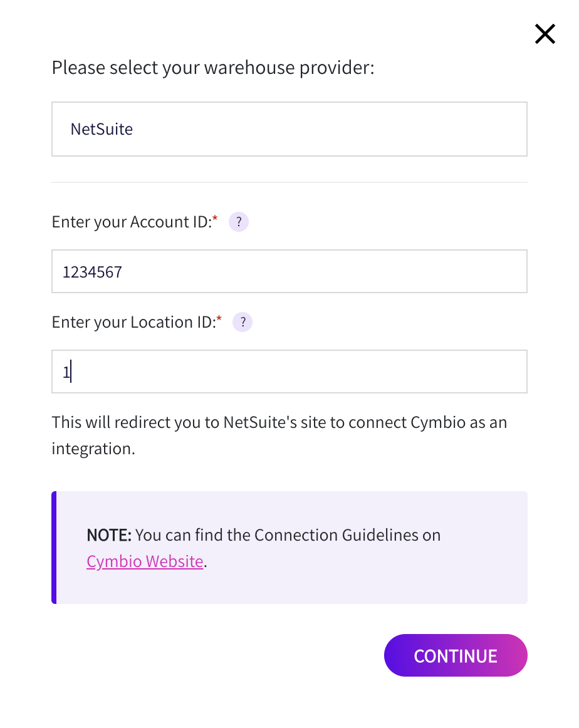Click the NOTE information box
The image size is (579, 728).
pyautogui.click(x=289, y=546)
